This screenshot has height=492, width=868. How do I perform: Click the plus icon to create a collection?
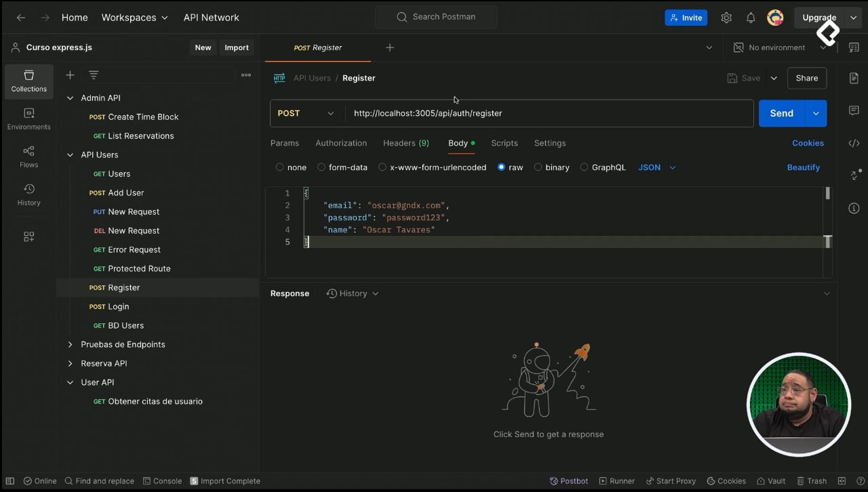point(70,75)
